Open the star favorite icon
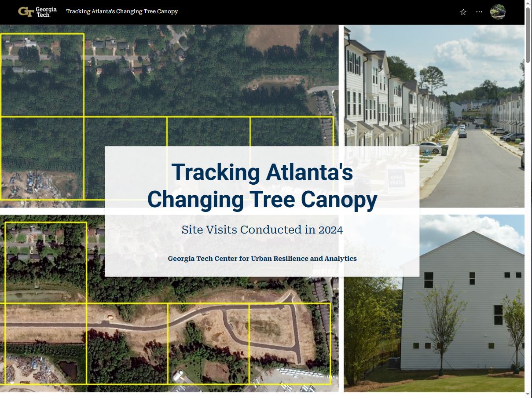 463,12
